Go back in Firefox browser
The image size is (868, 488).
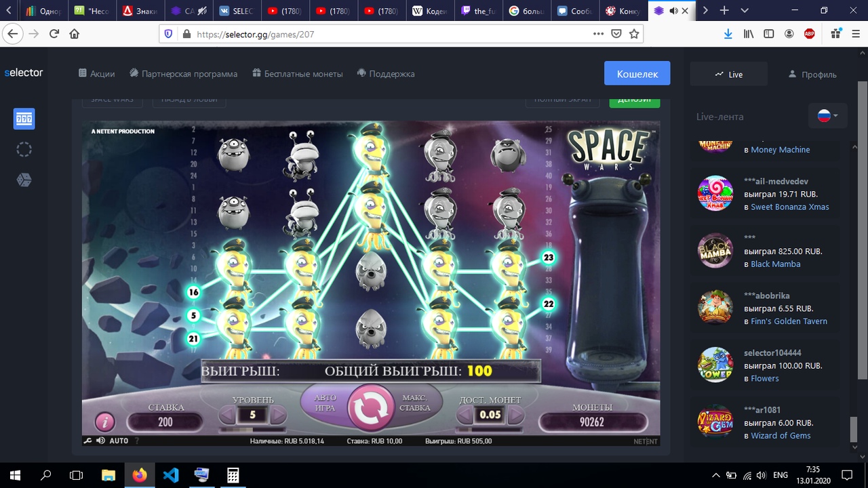[x=13, y=34]
